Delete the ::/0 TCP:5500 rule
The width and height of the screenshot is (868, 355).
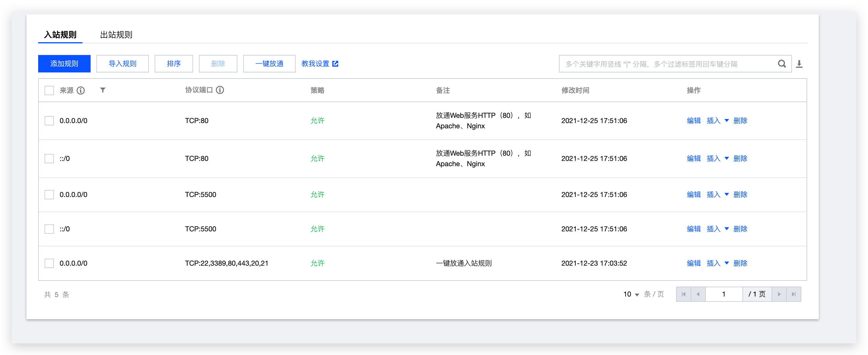[740, 229]
